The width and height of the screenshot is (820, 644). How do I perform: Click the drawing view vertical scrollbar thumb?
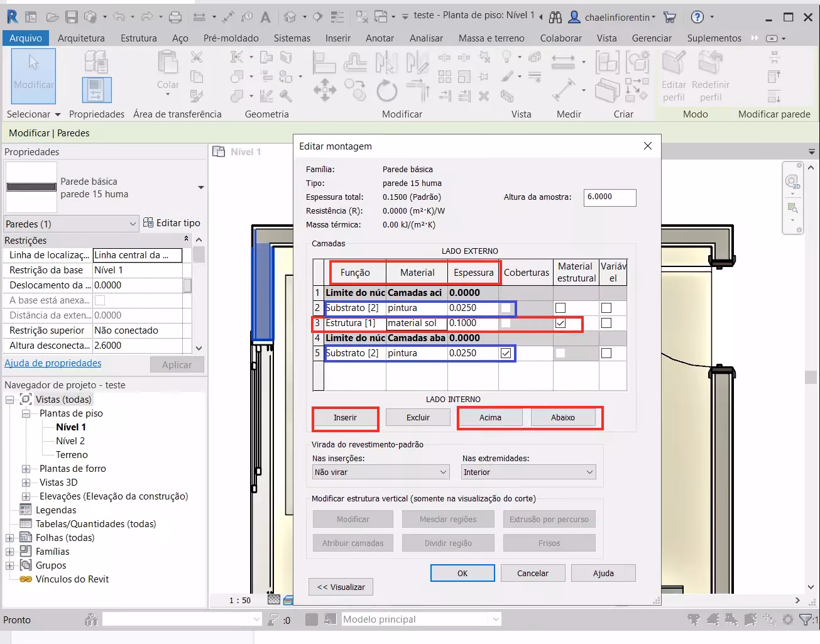tap(811, 377)
